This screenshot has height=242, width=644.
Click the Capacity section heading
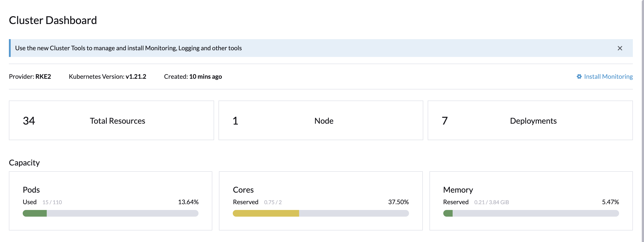tap(24, 163)
